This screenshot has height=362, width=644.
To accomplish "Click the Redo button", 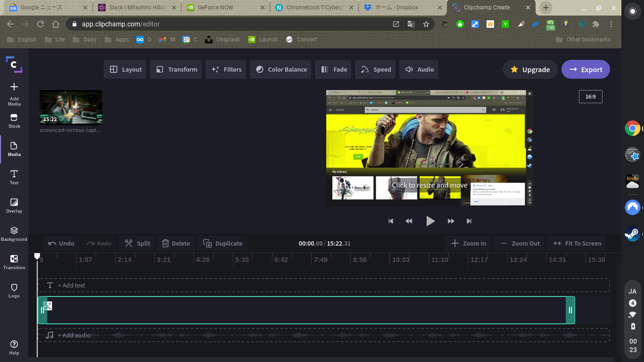I will click(99, 243).
